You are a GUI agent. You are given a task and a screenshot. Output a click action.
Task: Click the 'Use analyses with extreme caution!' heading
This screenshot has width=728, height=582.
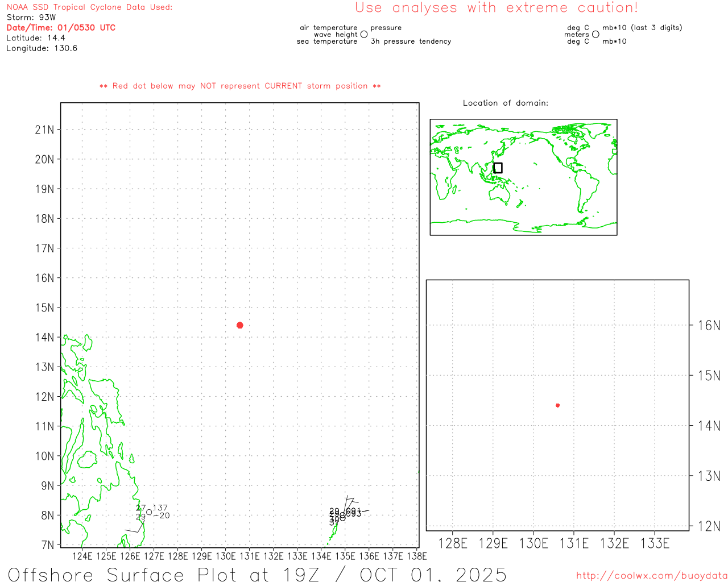[x=496, y=8]
